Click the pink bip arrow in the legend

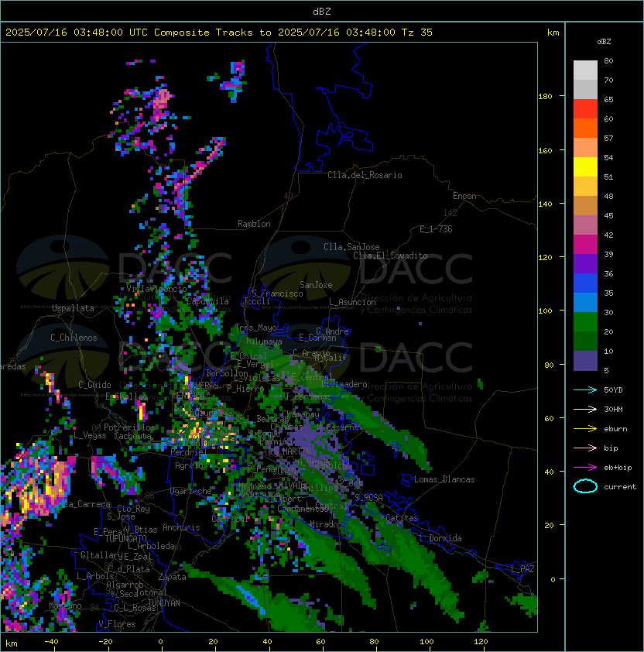pos(585,448)
